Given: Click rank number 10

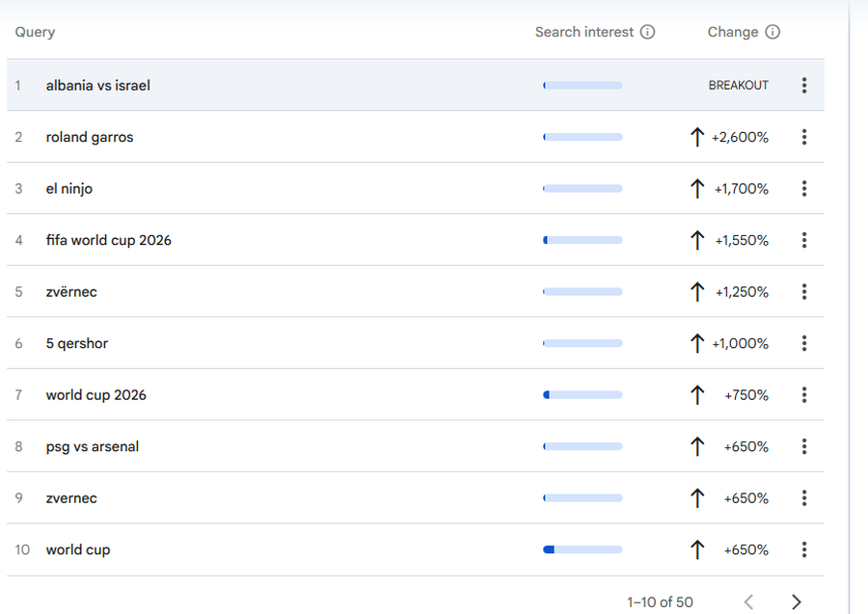Looking at the screenshot, I should (x=22, y=549).
